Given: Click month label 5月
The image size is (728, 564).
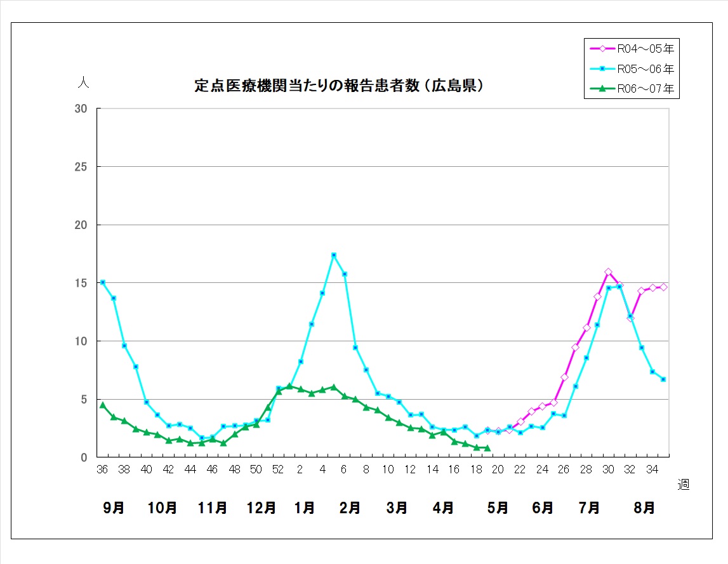Looking at the screenshot, I should 497,508.
